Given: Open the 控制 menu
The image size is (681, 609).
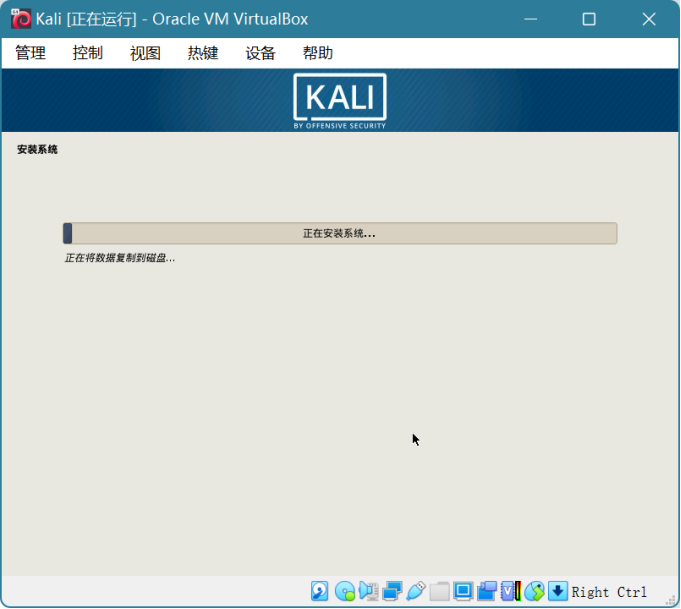Looking at the screenshot, I should pos(88,53).
